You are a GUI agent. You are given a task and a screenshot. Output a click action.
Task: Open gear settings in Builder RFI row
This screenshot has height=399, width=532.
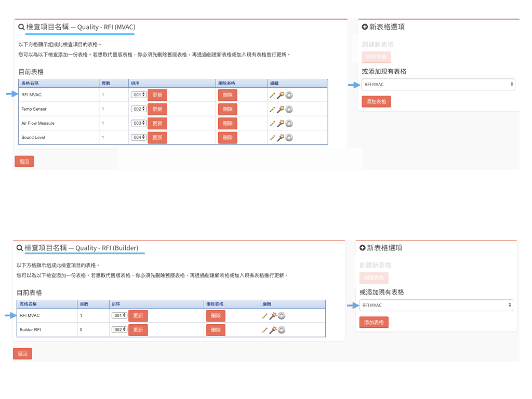pyautogui.click(x=281, y=330)
